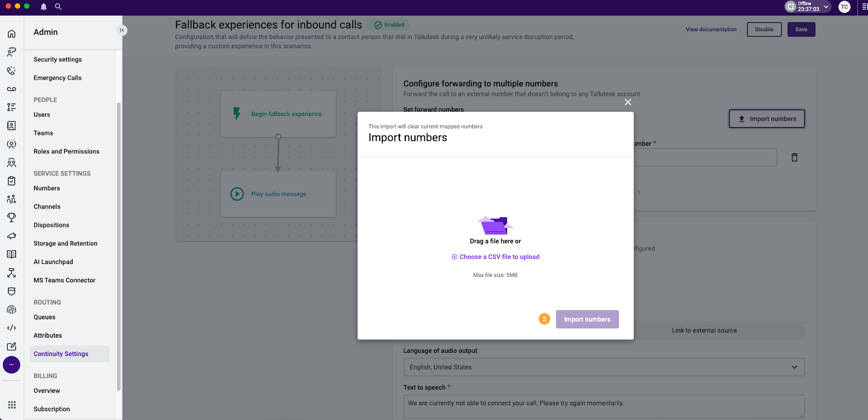868x420 pixels.
Task: Click Choose a CSV file to upload
Action: [499, 257]
